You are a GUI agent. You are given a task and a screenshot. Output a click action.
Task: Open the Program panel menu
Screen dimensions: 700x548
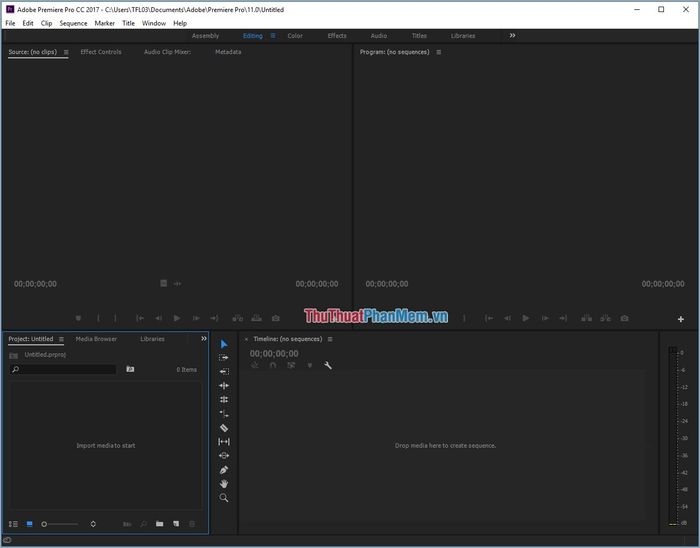tap(439, 52)
